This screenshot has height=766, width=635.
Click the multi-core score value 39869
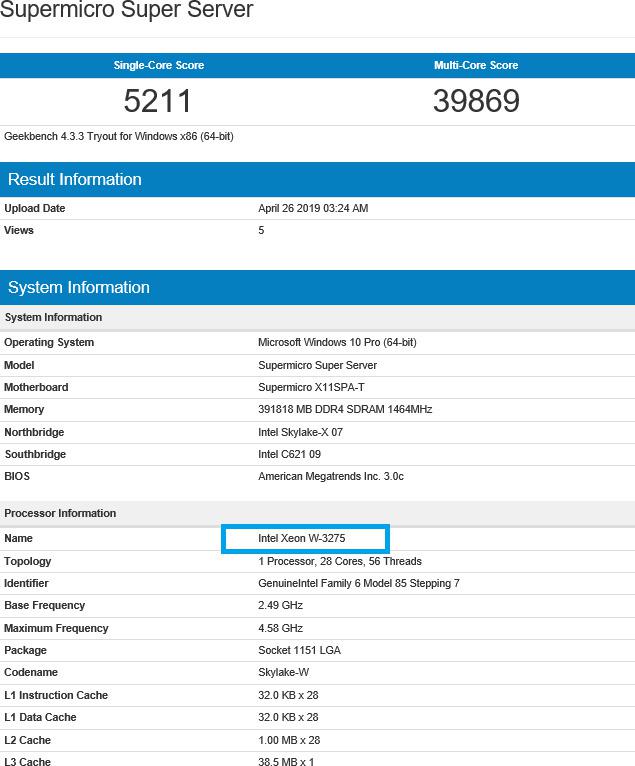476,101
